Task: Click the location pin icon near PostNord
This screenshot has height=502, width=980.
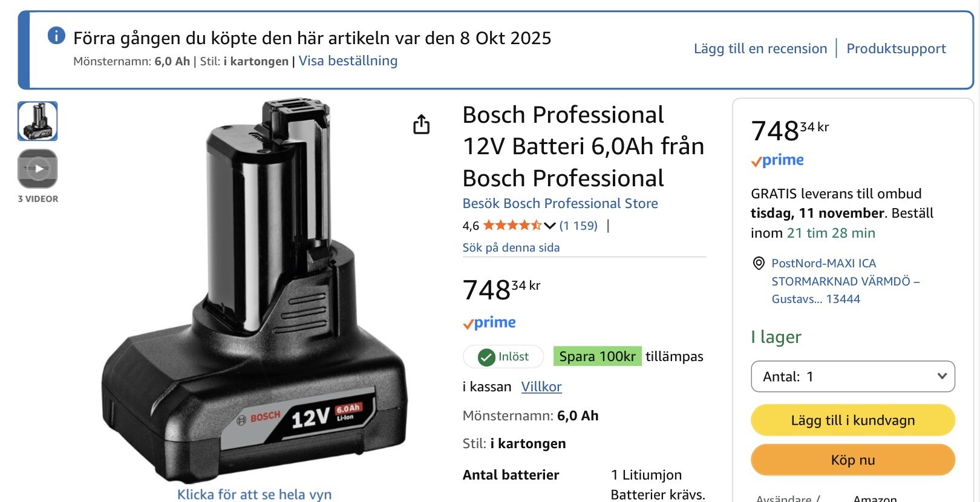Action: [x=759, y=263]
